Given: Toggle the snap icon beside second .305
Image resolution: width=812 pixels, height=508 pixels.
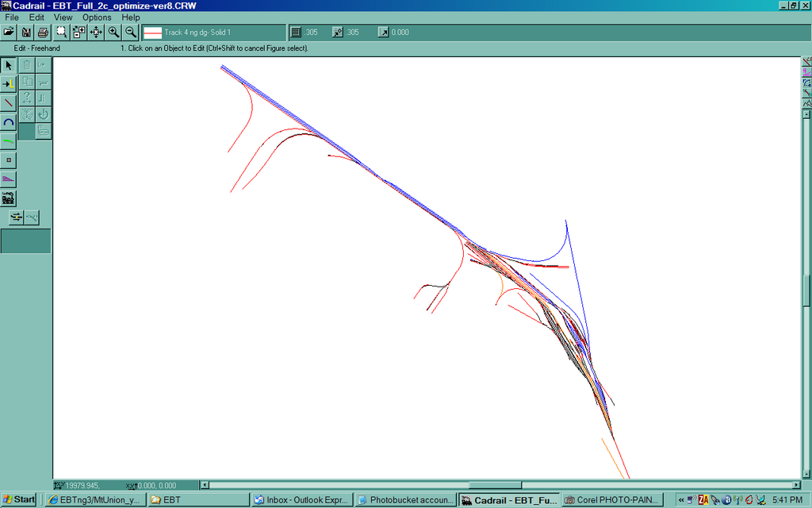Looking at the screenshot, I should (x=338, y=32).
